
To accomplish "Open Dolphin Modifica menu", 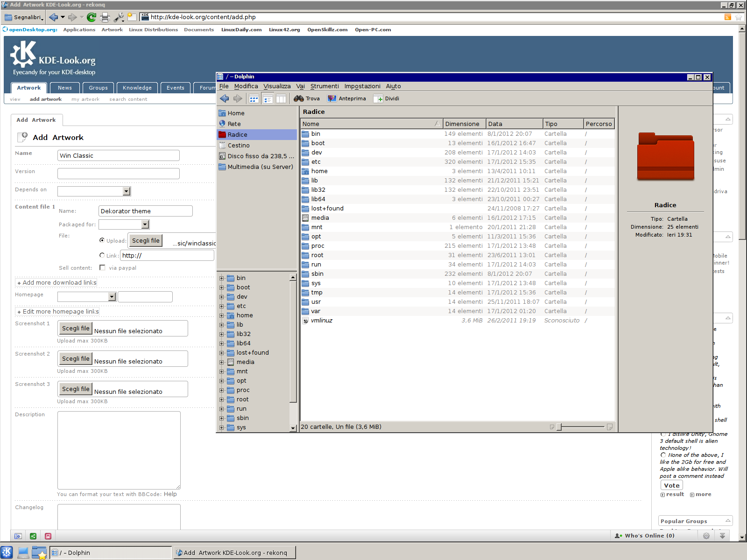I will tap(246, 86).
